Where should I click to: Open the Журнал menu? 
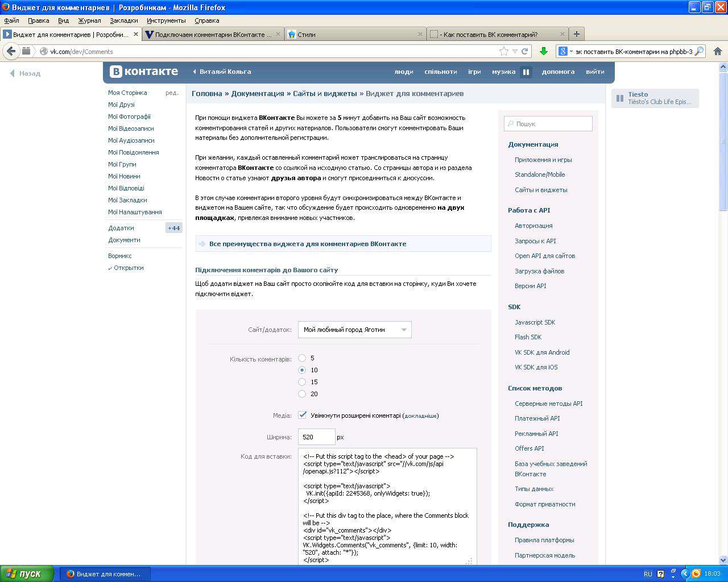coord(89,20)
